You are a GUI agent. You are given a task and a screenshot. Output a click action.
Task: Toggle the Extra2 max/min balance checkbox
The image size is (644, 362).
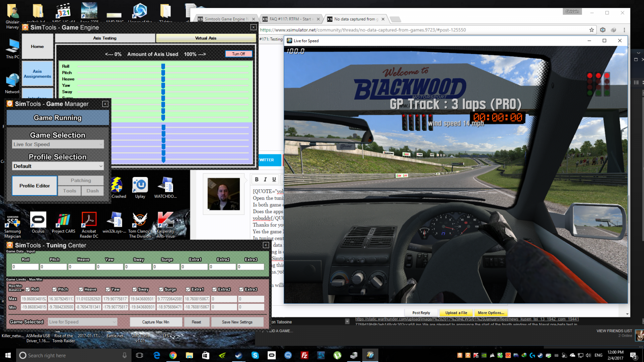coord(215,289)
